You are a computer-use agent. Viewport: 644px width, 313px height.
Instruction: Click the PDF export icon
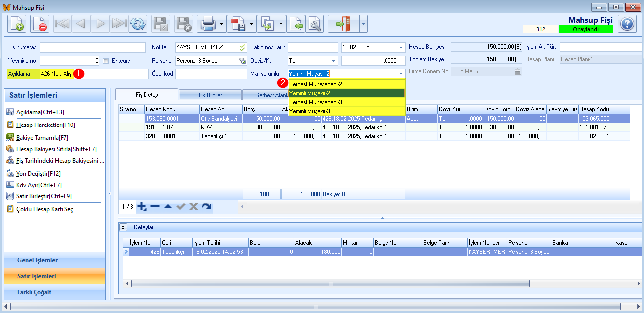tap(237, 24)
